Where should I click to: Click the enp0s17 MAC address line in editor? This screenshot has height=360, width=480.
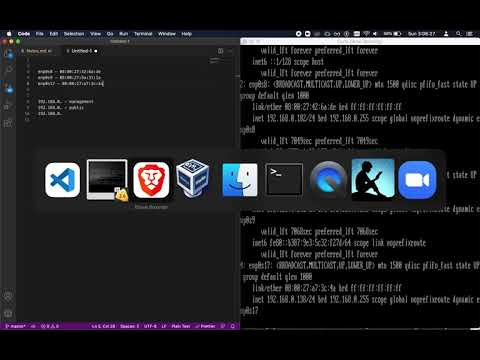click(71, 84)
